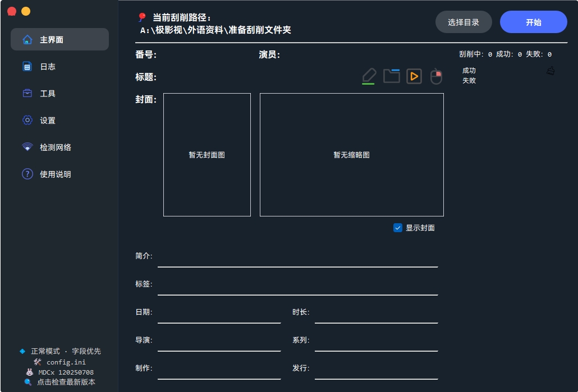Click the 番号: label
Viewport: 578px width, 392px height.
tap(146, 55)
